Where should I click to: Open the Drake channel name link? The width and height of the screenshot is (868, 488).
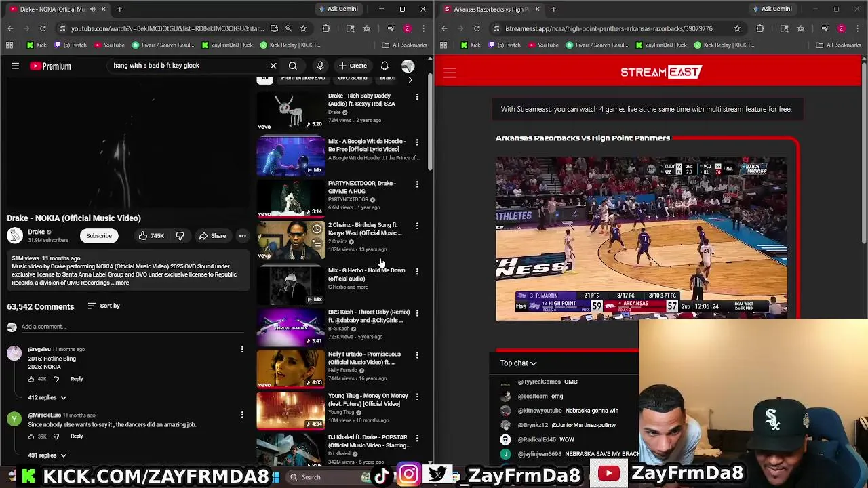coord(36,232)
